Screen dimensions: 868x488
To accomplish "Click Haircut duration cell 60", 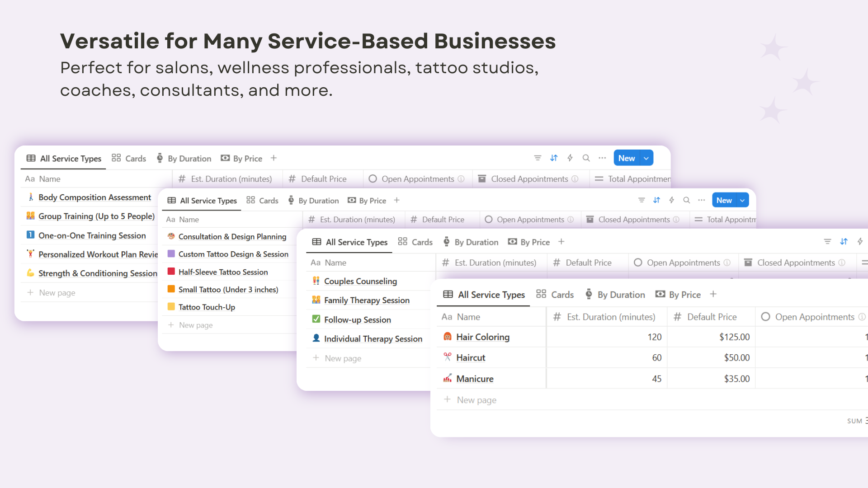I will point(607,357).
